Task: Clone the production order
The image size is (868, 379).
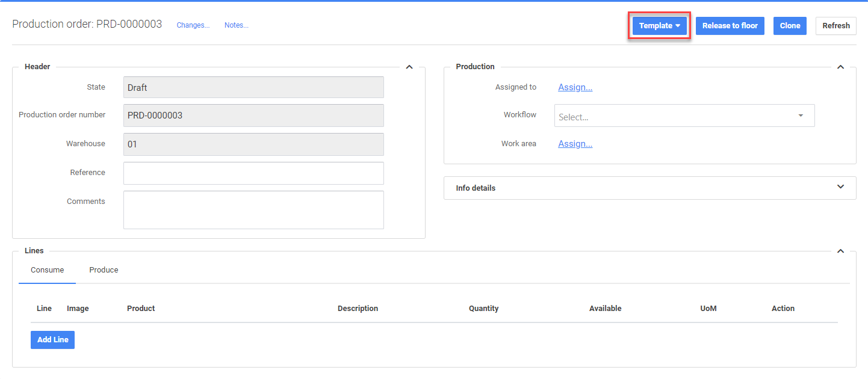Action: pos(790,26)
